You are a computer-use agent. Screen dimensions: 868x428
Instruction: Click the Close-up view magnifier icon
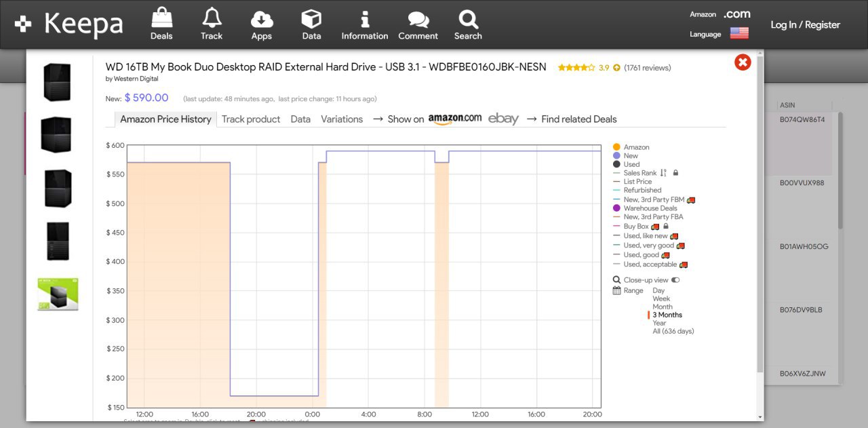point(616,280)
